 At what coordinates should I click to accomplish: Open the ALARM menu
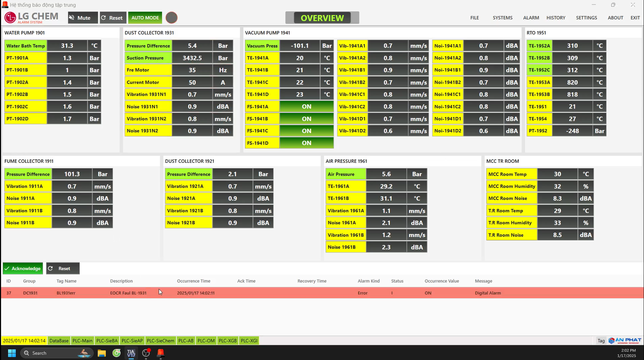(x=531, y=18)
